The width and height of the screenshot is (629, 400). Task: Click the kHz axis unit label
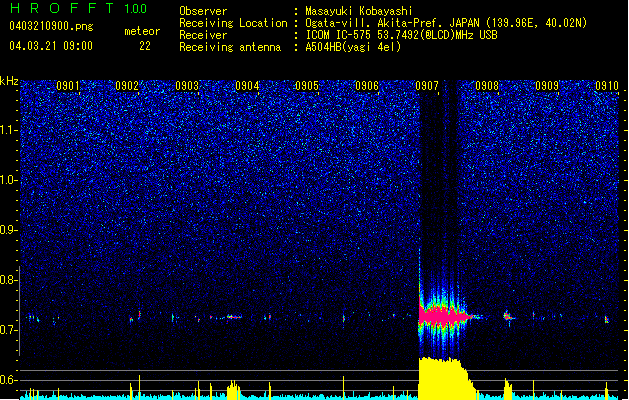9,81
